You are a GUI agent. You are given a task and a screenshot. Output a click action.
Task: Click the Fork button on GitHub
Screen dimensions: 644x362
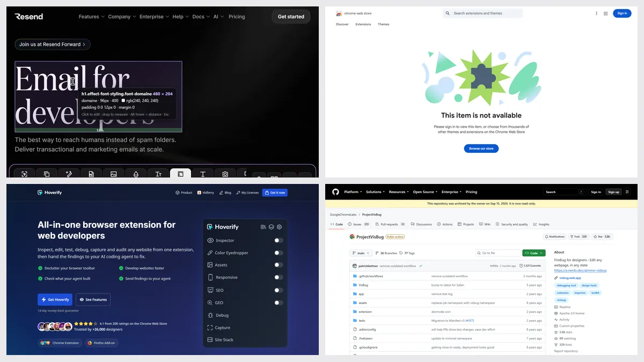[x=578, y=237]
